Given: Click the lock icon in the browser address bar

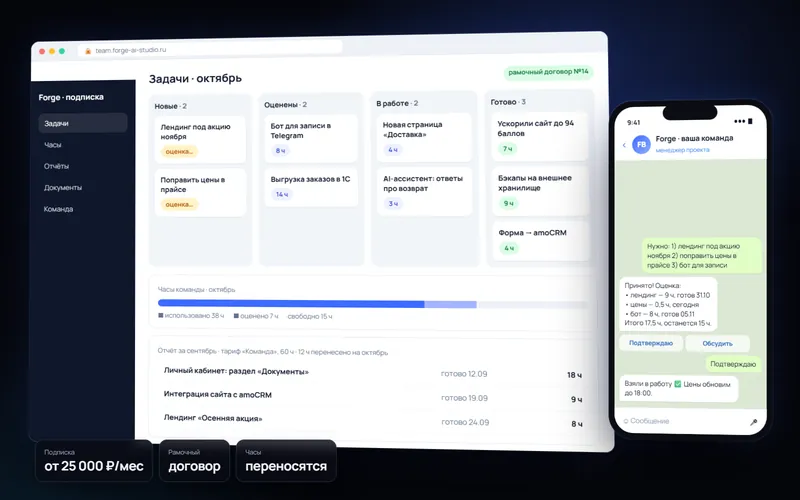Looking at the screenshot, I should click(88, 51).
